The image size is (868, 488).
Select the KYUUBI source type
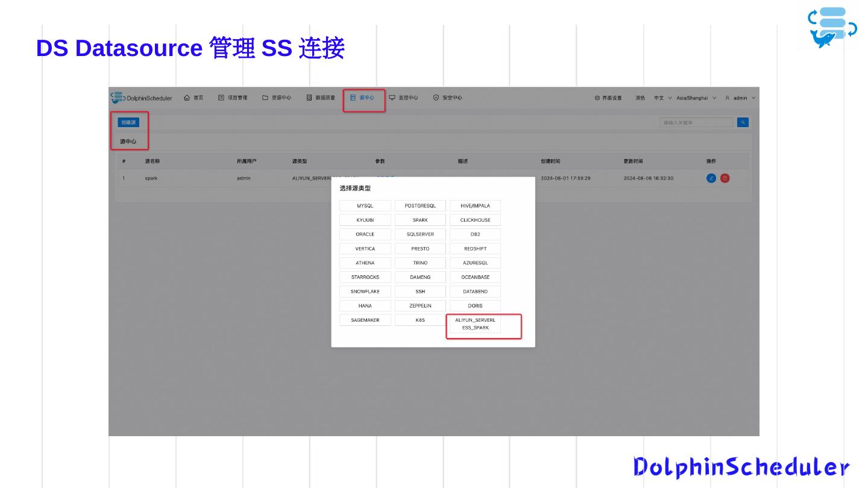click(365, 220)
